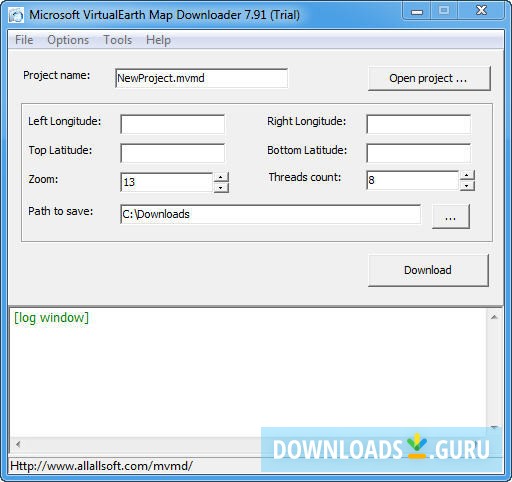Focus the Bottom Latitude field

pyautogui.click(x=418, y=153)
